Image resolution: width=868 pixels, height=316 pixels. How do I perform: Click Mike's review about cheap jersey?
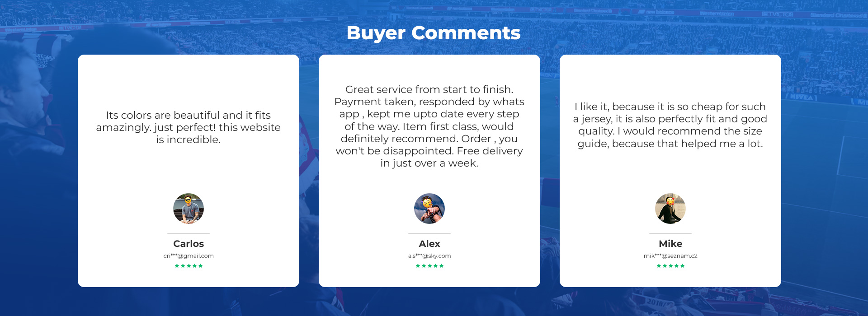[x=670, y=125]
